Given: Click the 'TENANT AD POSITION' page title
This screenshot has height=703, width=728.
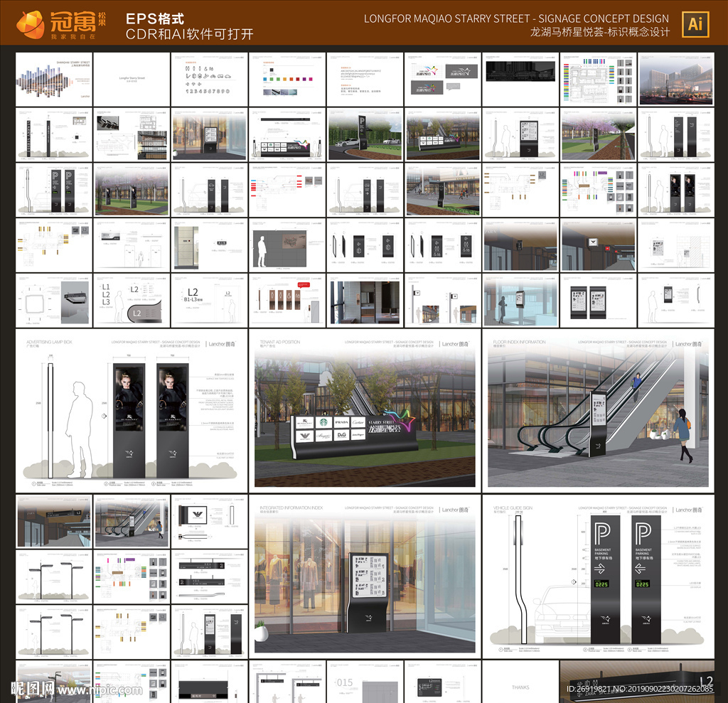Looking at the screenshot, I should [280, 342].
